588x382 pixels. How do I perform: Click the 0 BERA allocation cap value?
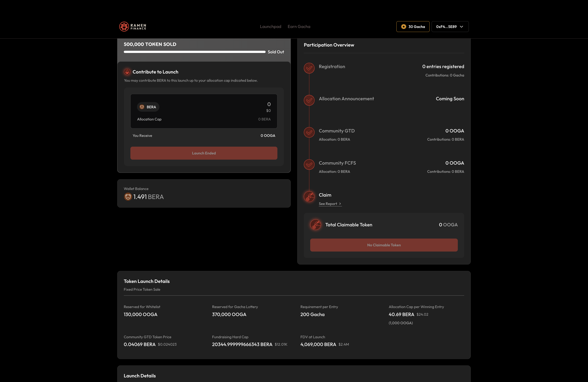tap(264, 119)
